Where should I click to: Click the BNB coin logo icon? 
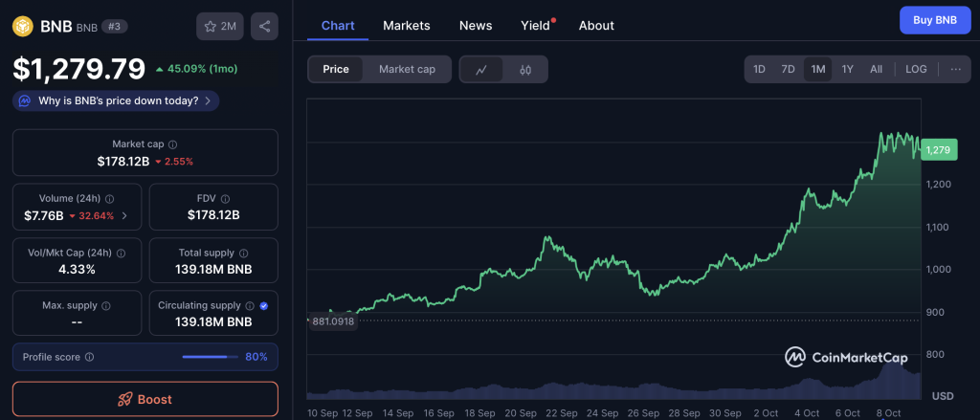point(23,26)
